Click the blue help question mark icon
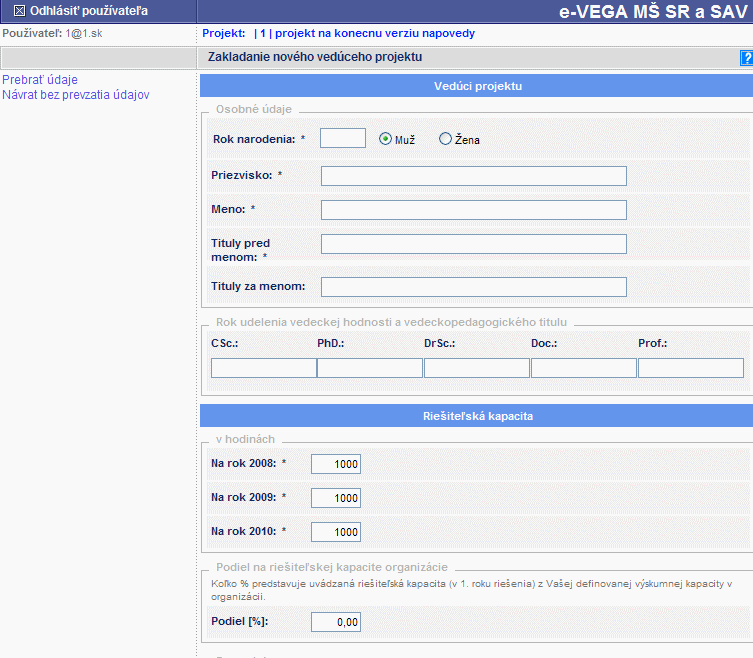753x658 pixels. tap(746, 58)
